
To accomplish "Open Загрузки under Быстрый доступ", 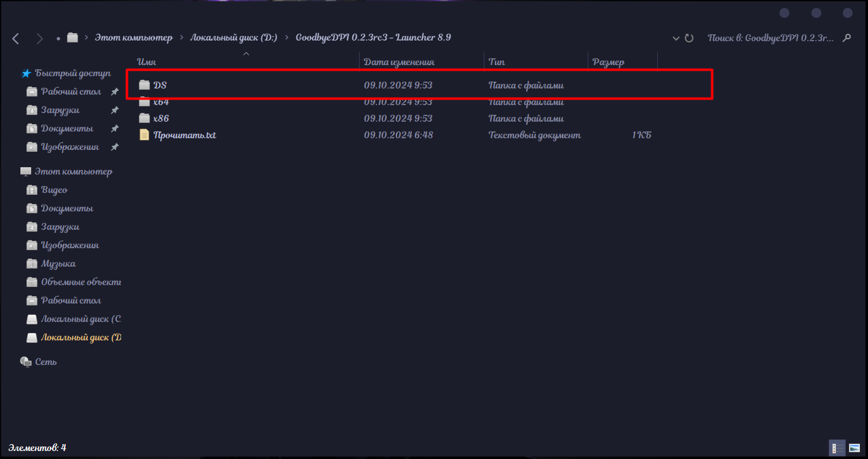I will click(60, 110).
